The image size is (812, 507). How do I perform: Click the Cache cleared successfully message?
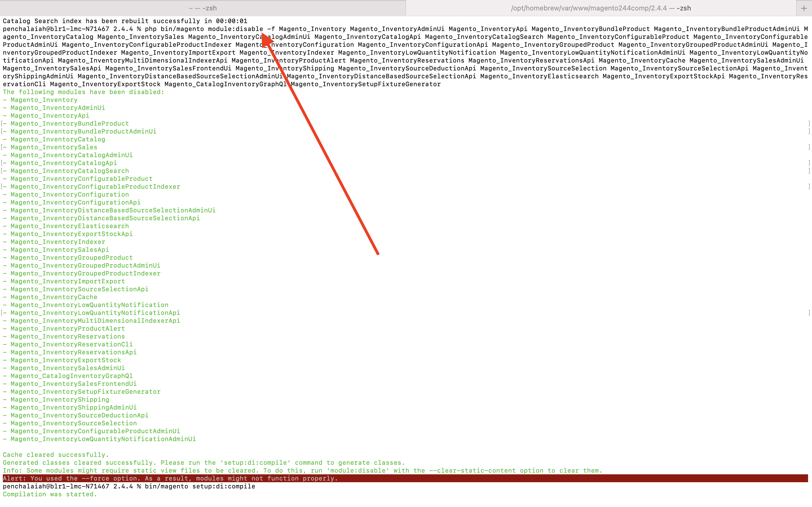coord(55,455)
